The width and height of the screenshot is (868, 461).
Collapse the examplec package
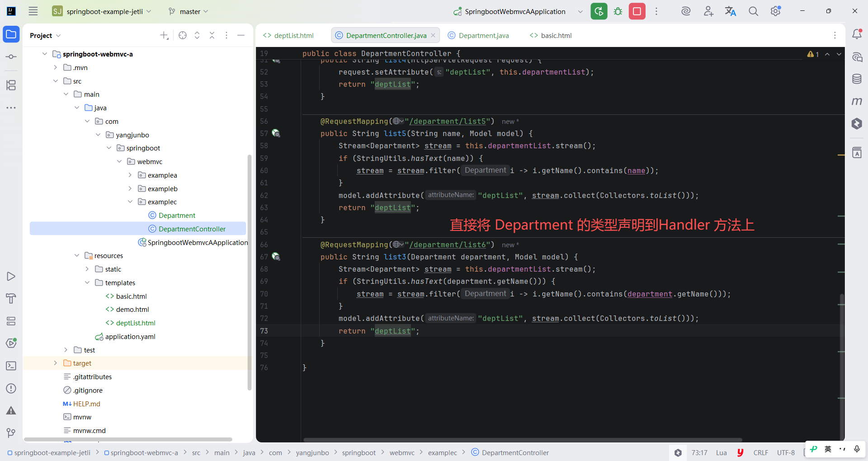(130, 202)
